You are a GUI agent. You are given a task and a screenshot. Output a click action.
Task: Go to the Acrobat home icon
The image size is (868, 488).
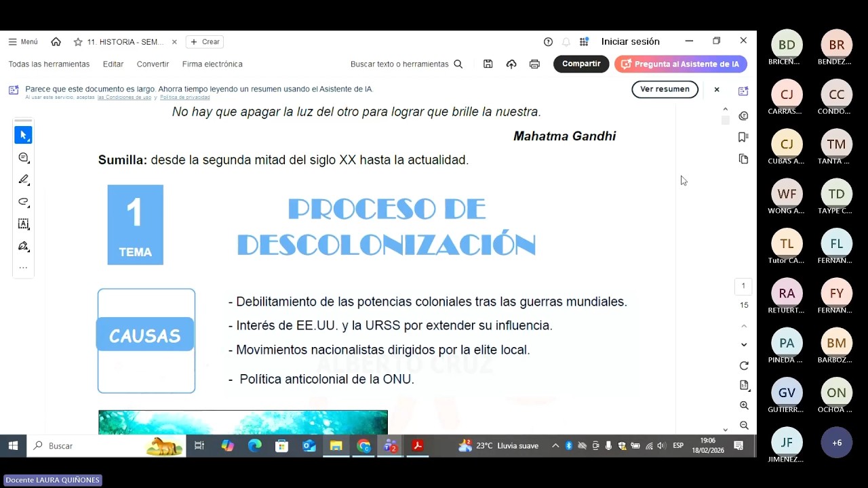[56, 42]
